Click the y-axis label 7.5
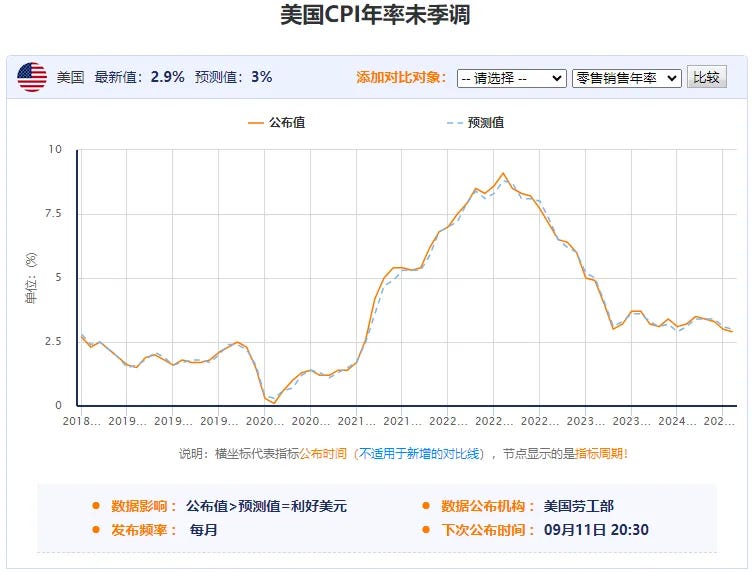The width and height of the screenshot is (752, 572). tap(53, 213)
